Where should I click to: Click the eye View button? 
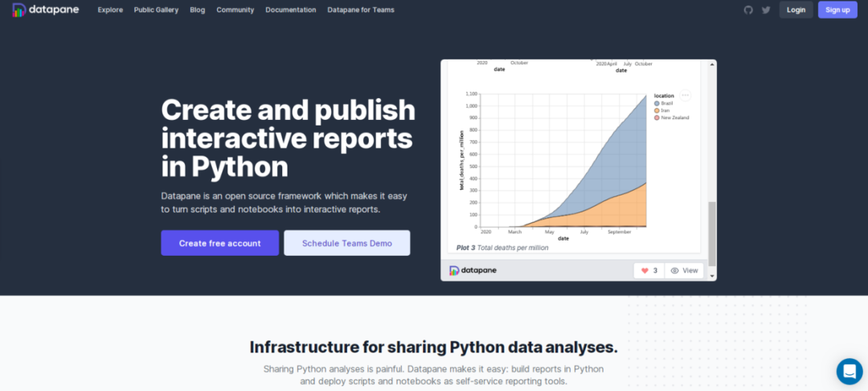684,271
